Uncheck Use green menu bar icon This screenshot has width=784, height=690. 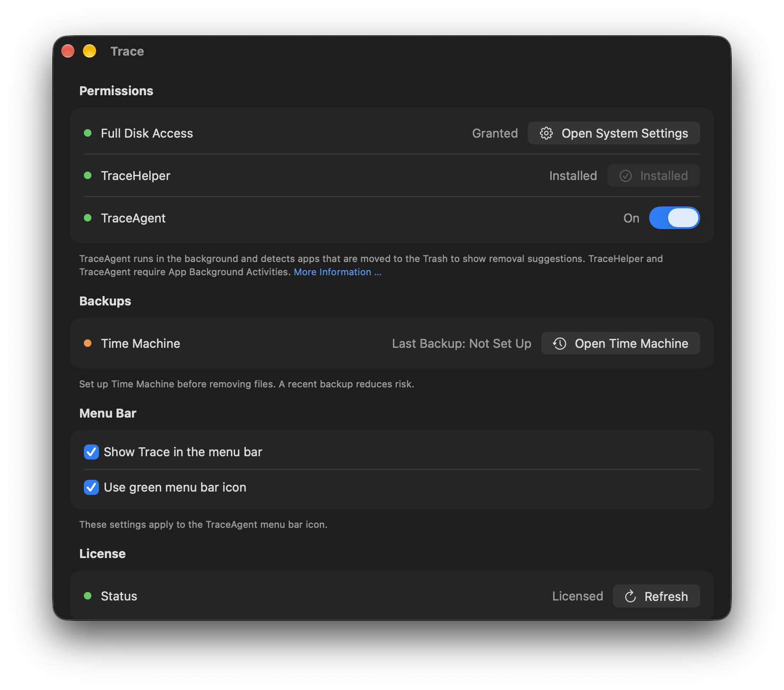91,487
